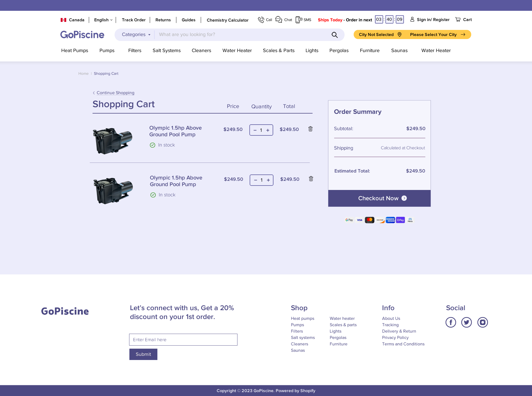Screen dimensions: 532x396
Task: Decrease quantity of first cart item
Action: tap(255, 130)
